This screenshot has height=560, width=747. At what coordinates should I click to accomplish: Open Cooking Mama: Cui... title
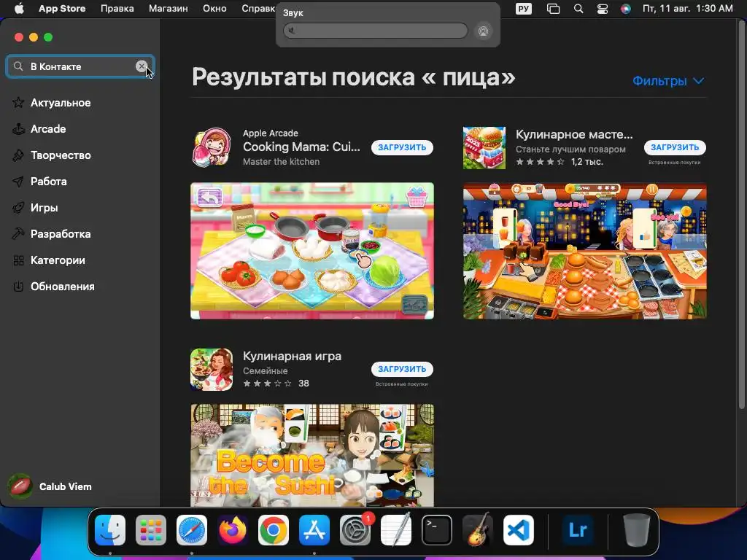click(301, 147)
